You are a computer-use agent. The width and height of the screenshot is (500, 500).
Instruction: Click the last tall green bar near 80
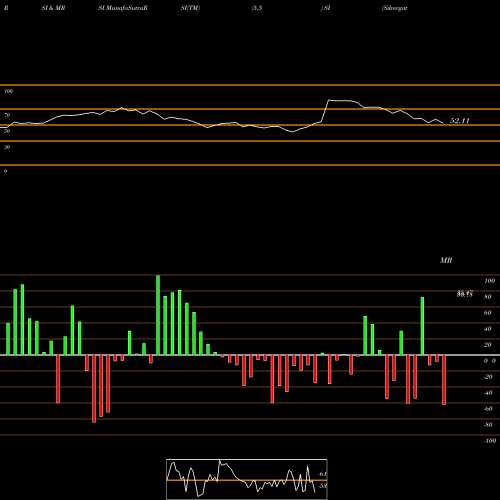coord(422,326)
